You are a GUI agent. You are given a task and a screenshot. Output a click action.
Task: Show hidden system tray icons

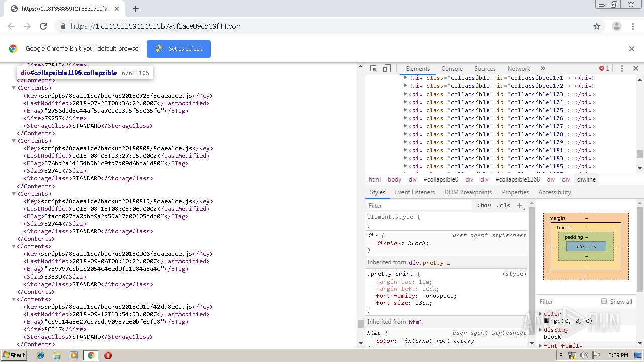(562, 355)
